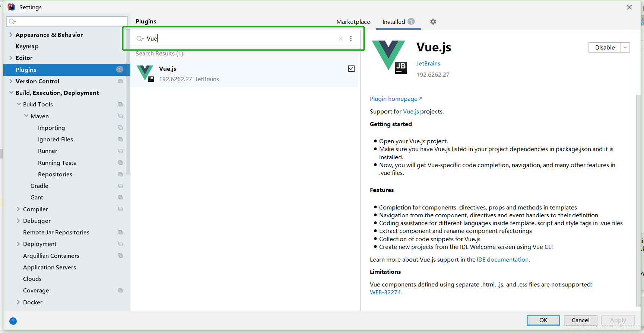Click the project-level icon beside Maven
This screenshot has height=333, width=644.
(x=120, y=116)
